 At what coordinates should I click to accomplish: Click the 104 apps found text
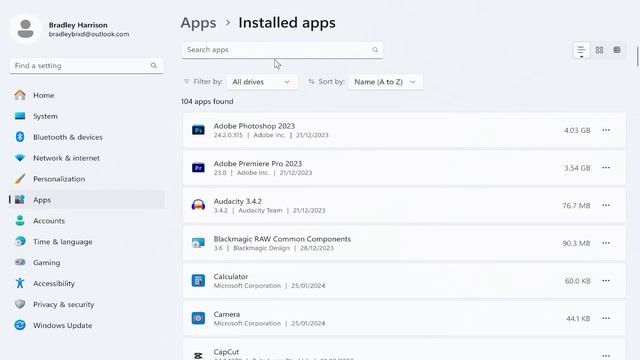point(207,101)
